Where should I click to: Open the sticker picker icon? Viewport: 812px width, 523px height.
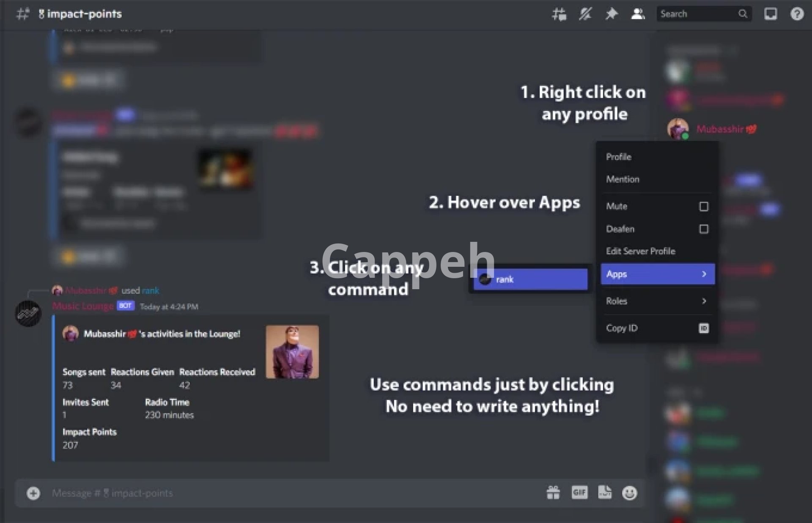(604, 493)
